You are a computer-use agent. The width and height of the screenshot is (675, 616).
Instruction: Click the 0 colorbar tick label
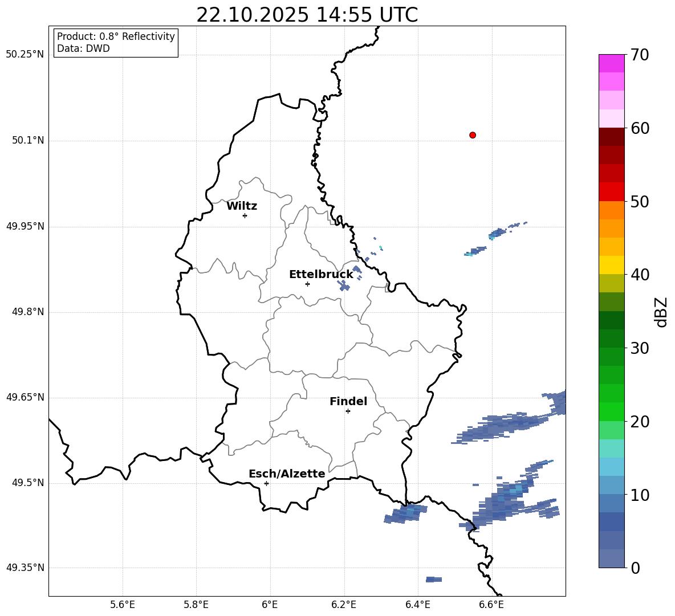point(635,568)
